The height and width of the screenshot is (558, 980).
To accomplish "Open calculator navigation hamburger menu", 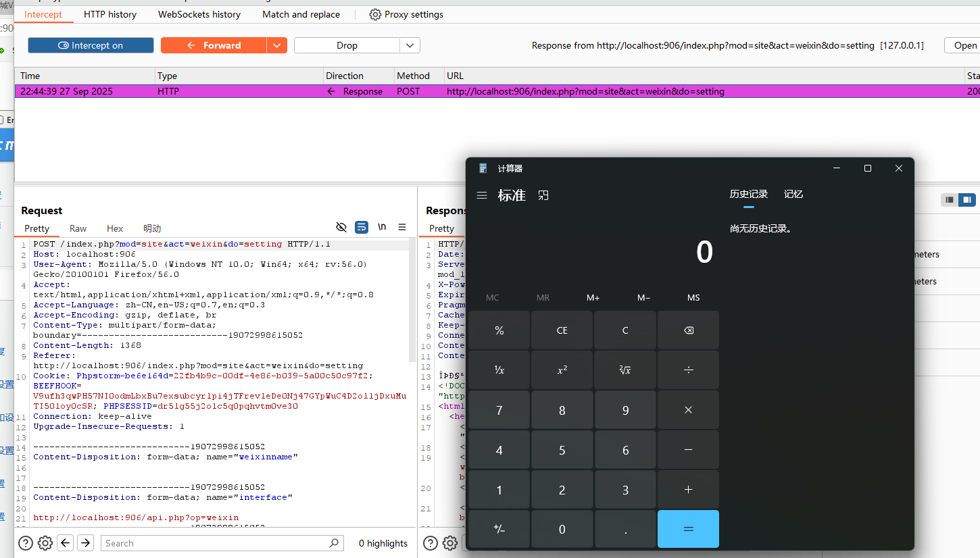I will coord(482,195).
